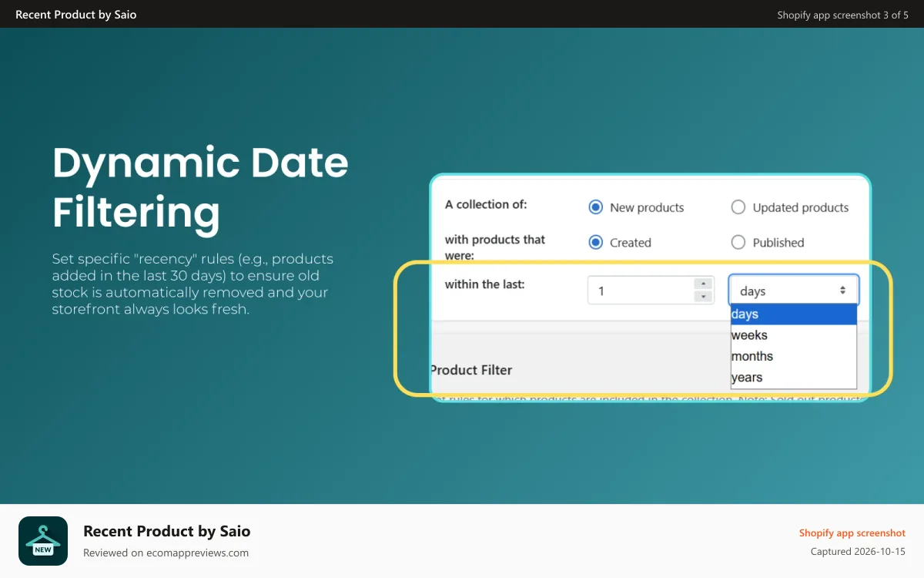Select the New products radio button

point(595,207)
